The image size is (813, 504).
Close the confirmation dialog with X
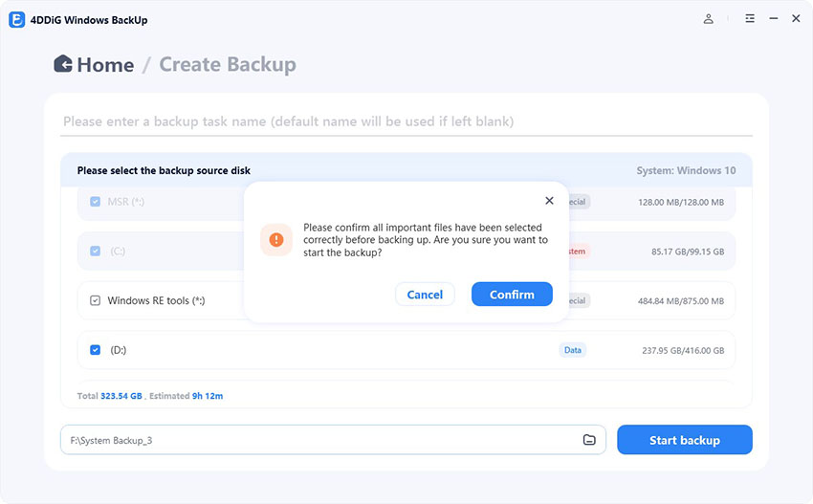(549, 201)
